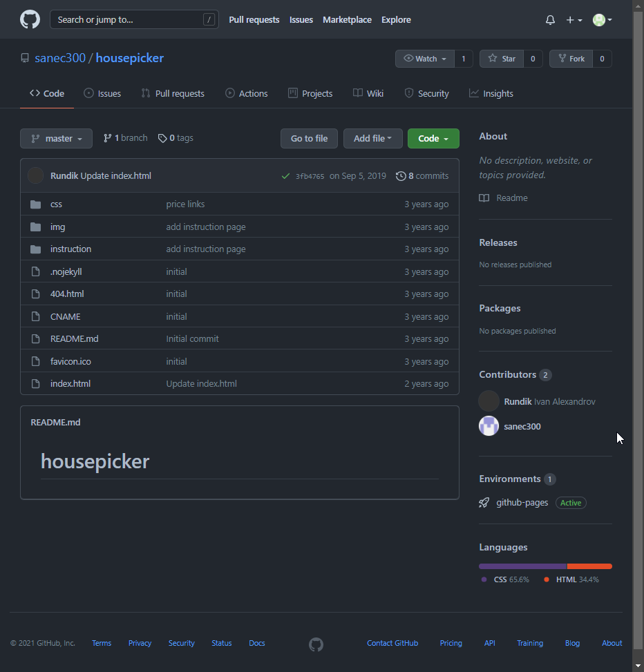Open the img folder

point(58,227)
